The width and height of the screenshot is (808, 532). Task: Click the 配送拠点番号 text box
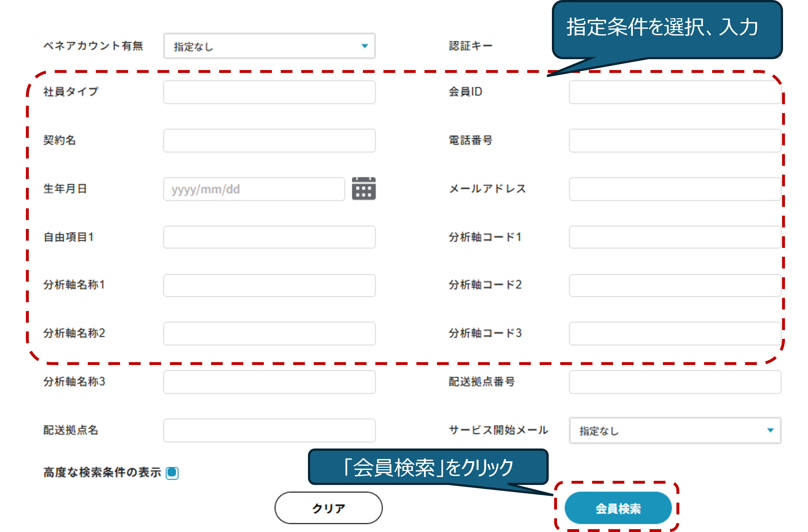click(675, 382)
